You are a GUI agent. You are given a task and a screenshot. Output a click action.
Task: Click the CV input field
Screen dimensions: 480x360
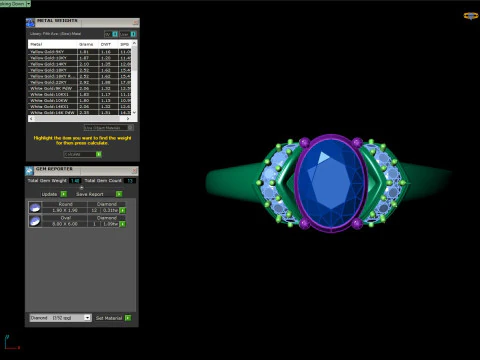(x=108, y=34)
